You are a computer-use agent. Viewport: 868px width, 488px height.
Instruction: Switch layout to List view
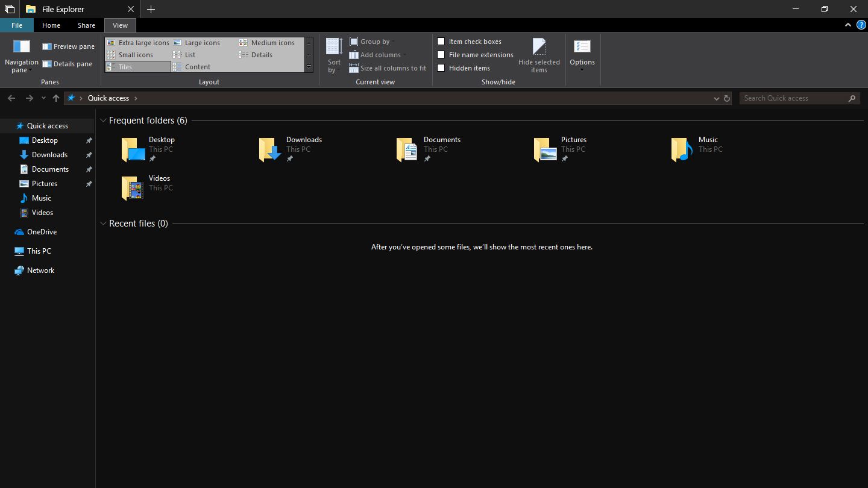point(184,55)
